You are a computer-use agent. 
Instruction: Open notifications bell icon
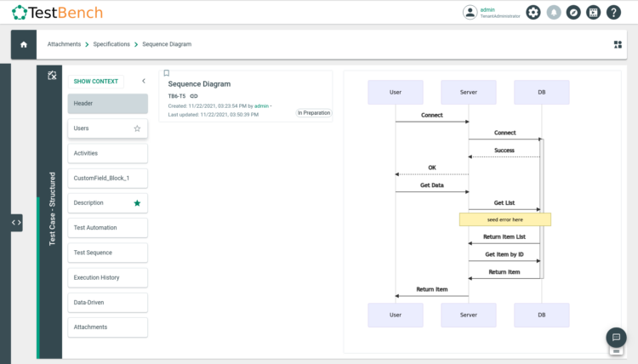point(554,12)
